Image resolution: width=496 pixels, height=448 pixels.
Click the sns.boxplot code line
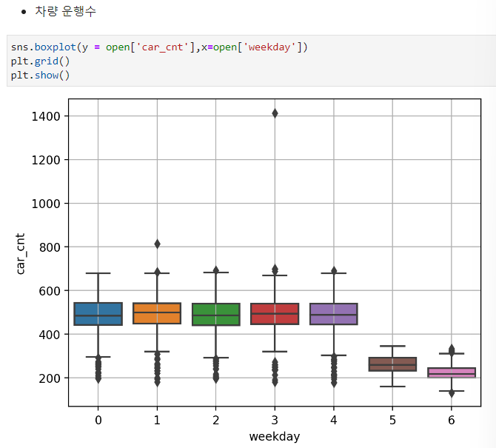click(x=159, y=47)
